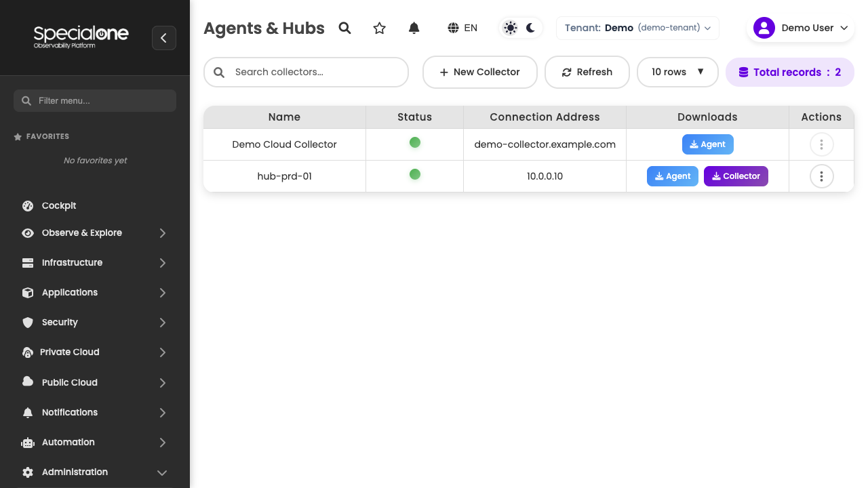The width and height of the screenshot is (868, 488).
Task: Click the Public Cloud icon
Action: [x=28, y=382]
